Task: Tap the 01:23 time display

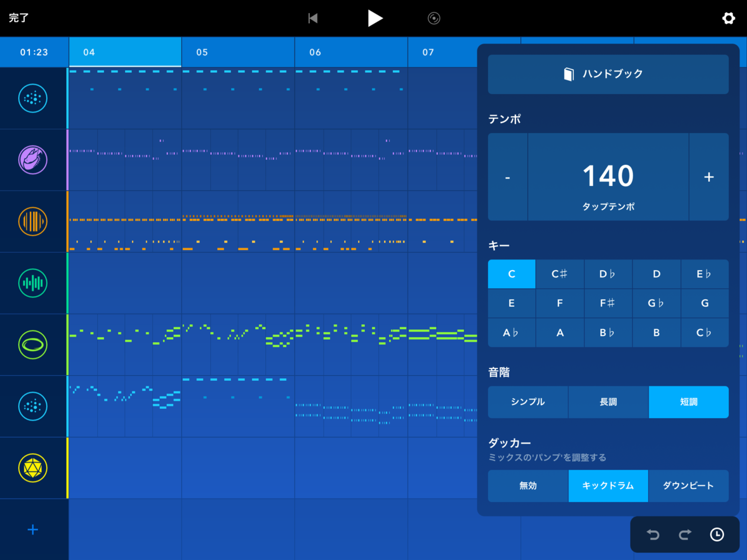Action: click(34, 52)
